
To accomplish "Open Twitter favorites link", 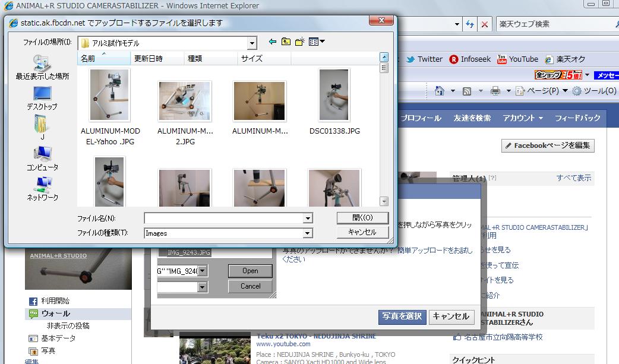I will click(424, 59).
